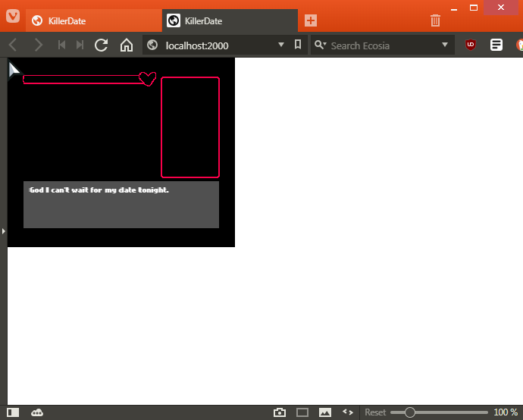
Task: Choose search engine via magnifier icon
Action: coord(320,45)
